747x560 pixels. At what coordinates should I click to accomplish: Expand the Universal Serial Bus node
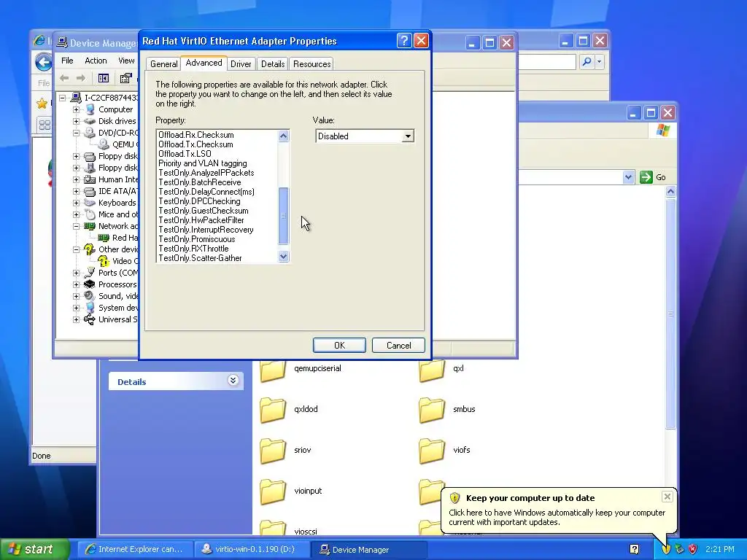(x=76, y=319)
